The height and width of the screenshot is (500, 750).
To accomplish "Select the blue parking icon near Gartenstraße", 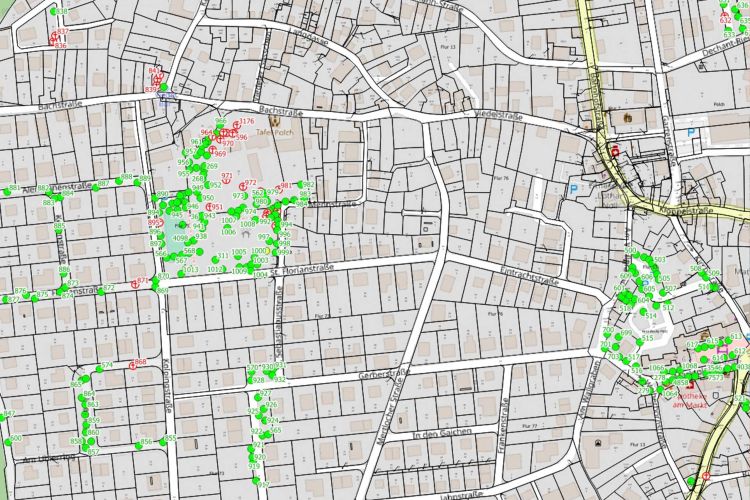I will point(691,131).
